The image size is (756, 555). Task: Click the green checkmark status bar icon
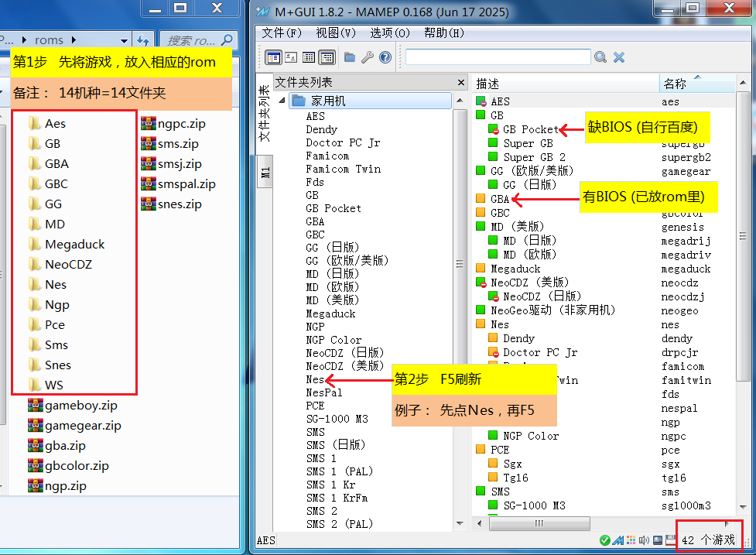pos(604,540)
